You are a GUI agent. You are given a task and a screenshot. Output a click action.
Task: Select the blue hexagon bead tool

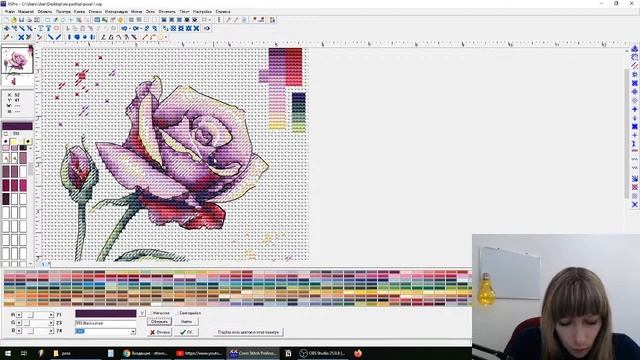pos(77,37)
